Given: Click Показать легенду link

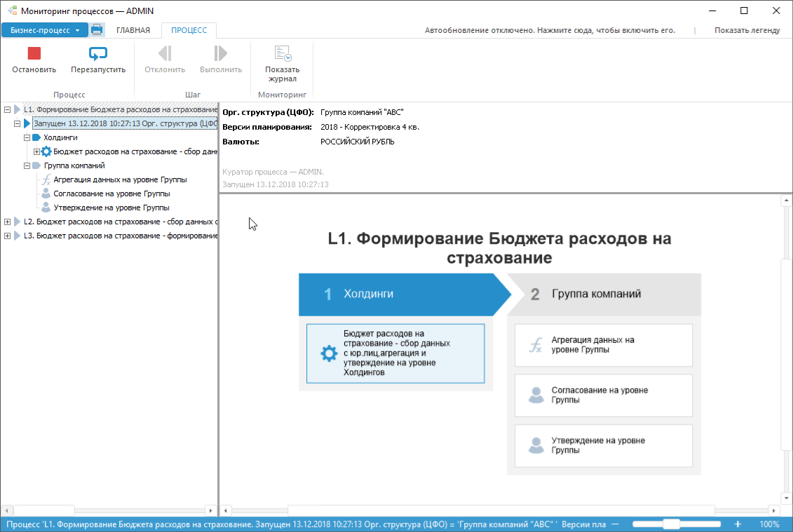Looking at the screenshot, I should coord(747,30).
